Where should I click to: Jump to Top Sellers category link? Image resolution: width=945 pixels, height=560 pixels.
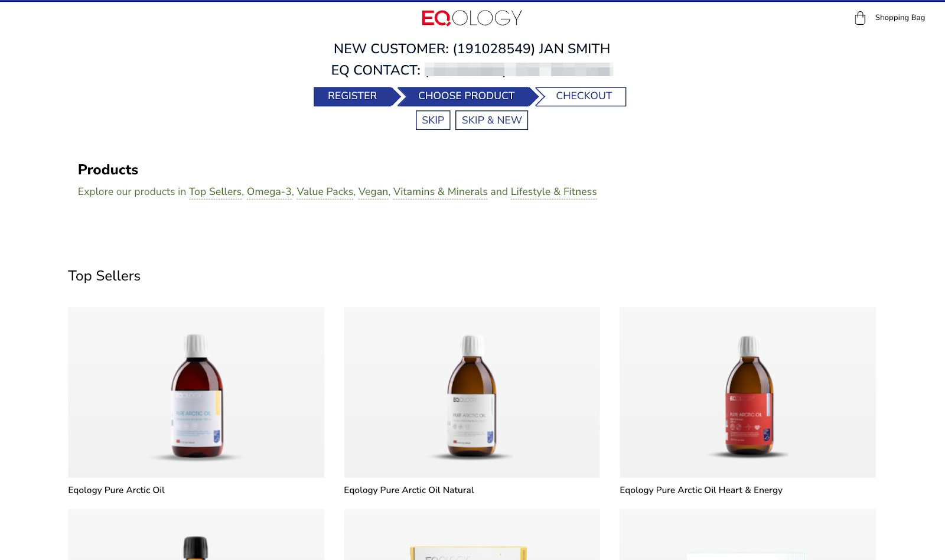coord(215,191)
